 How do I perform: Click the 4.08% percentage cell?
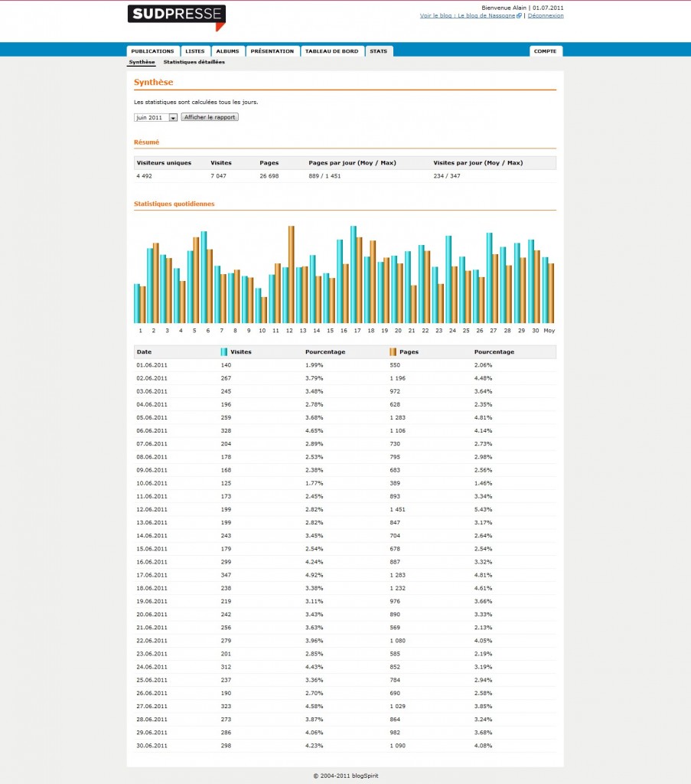483,746
